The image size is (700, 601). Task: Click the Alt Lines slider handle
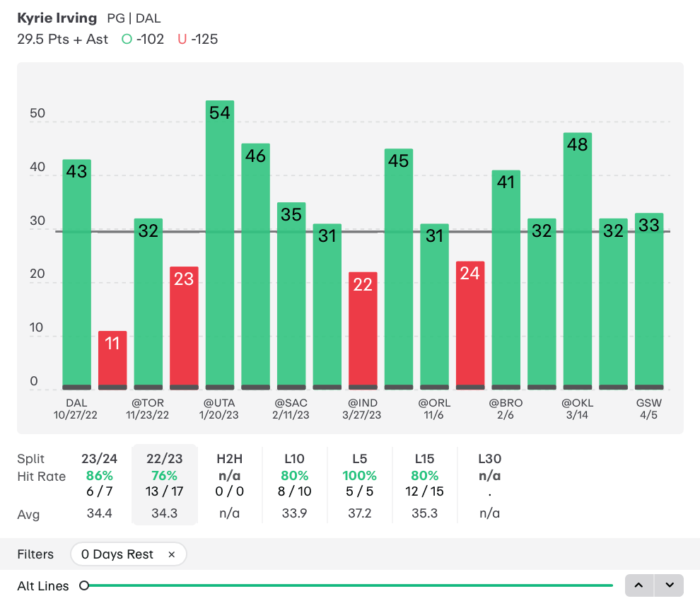click(84, 585)
